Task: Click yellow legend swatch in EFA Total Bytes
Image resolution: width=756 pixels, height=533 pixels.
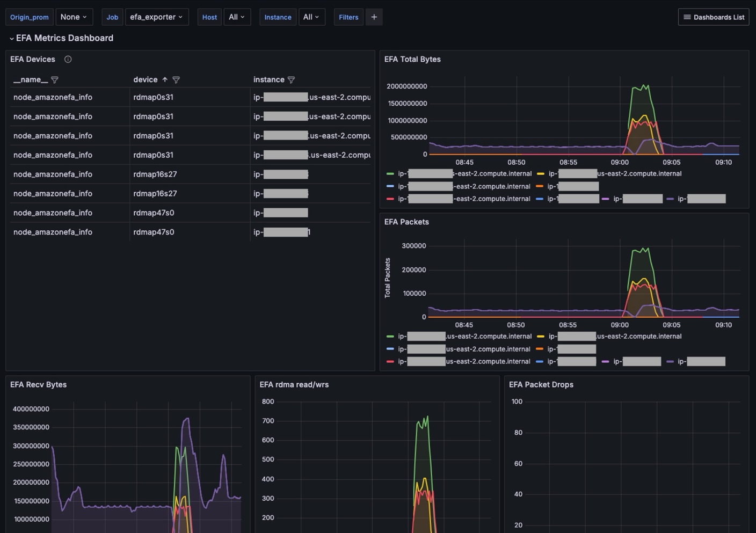Action: [541, 174]
